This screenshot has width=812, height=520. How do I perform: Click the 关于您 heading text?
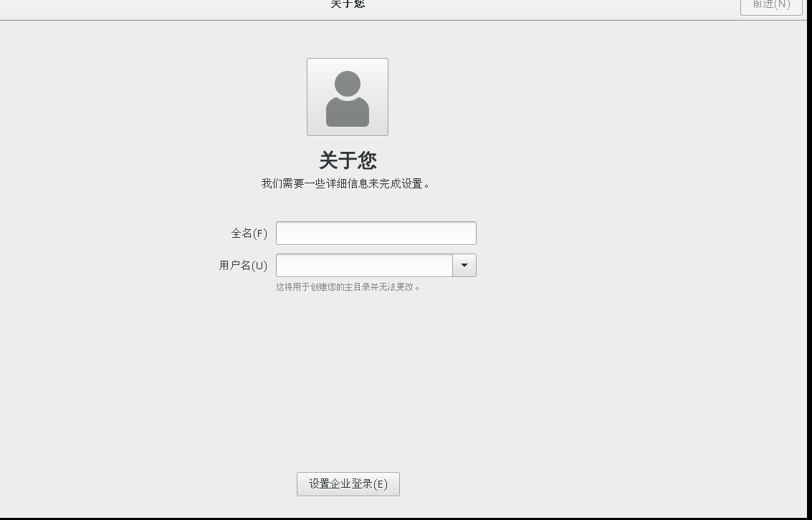click(x=348, y=160)
